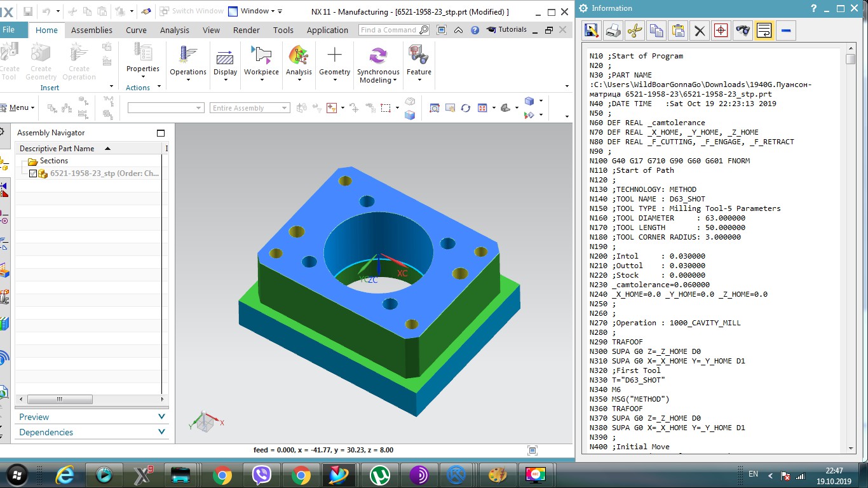Open the Analysis ribbon group
The height and width of the screenshot is (488, 868).
point(299,64)
